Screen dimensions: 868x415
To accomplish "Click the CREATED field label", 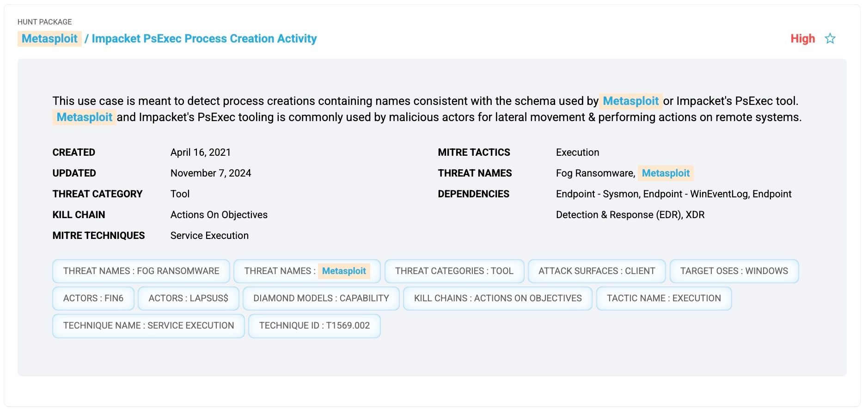I will pyautogui.click(x=74, y=153).
